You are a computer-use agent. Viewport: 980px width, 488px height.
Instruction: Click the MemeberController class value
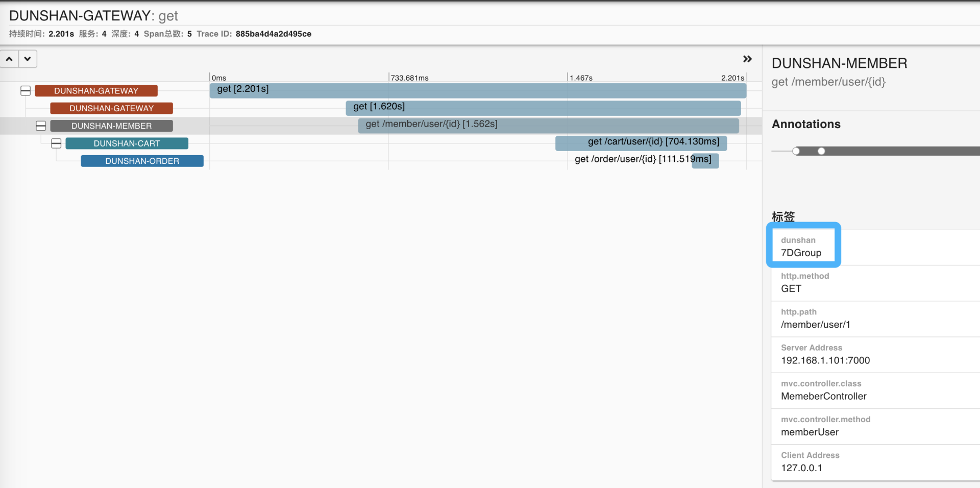click(x=824, y=396)
